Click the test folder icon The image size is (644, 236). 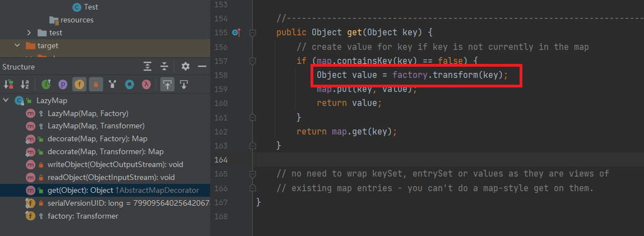coord(42,33)
